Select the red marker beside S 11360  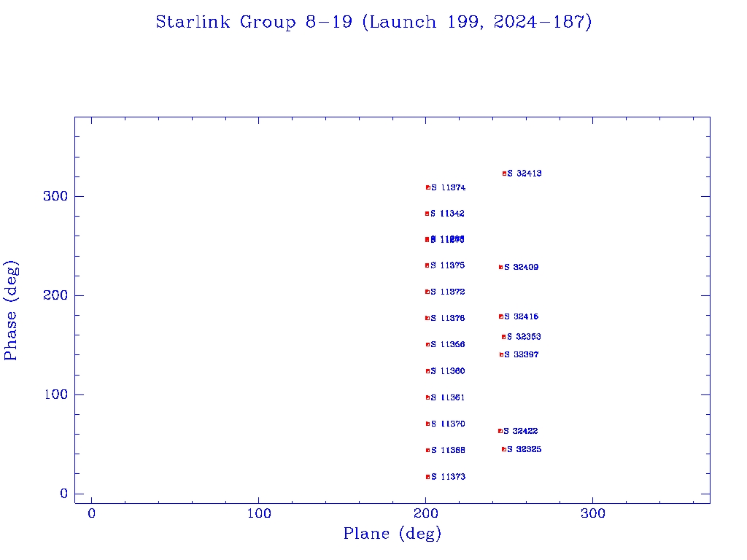[427, 371]
